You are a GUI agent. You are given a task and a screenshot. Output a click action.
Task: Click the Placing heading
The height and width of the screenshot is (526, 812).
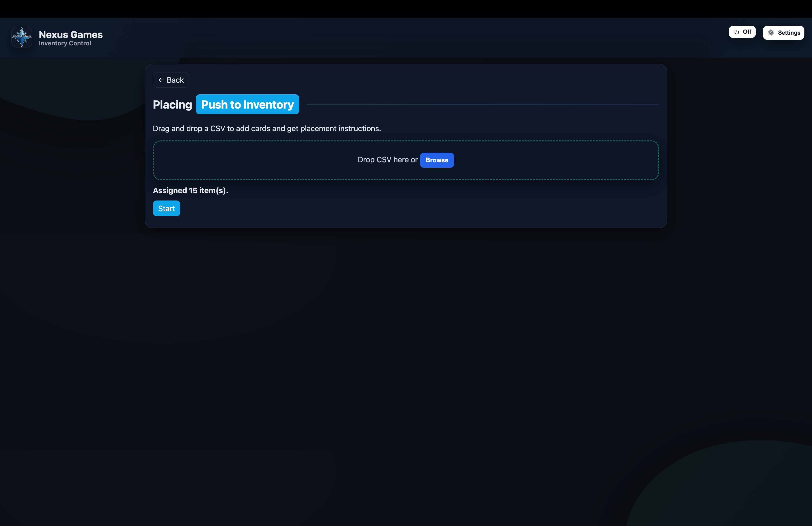172,105
